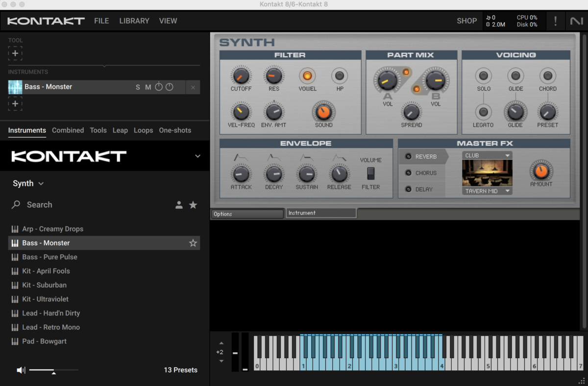Open the Club reverb category dropdown
The width and height of the screenshot is (588, 386).
pyautogui.click(x=487, y=155)
